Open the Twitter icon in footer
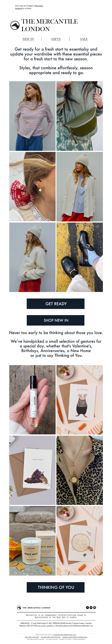This screenshot has width=112, height=644. (x=91, y=607)
